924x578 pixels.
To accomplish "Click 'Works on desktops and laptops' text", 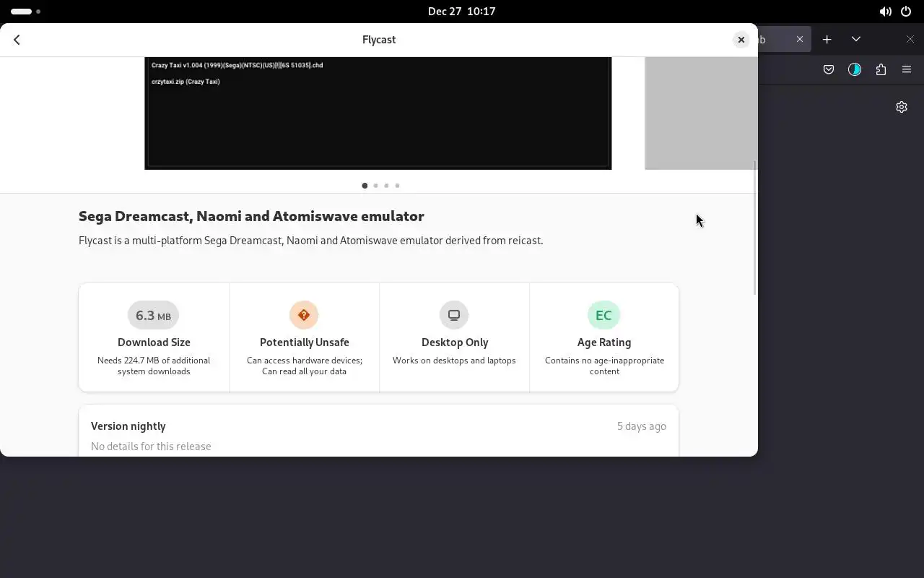I will point(454,361).
